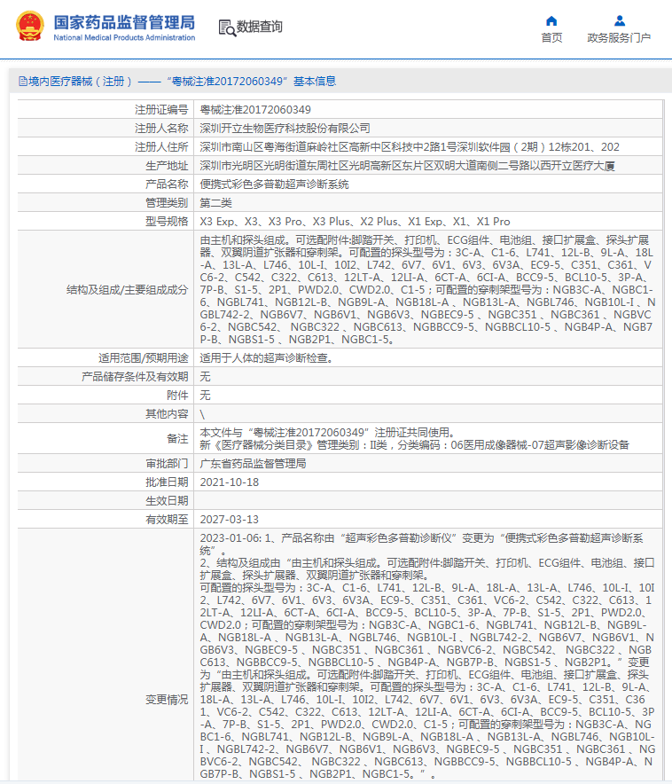Click the 产品名称 label
The image size is (672, 784).
pyautogui.click(x=167, y=184)
